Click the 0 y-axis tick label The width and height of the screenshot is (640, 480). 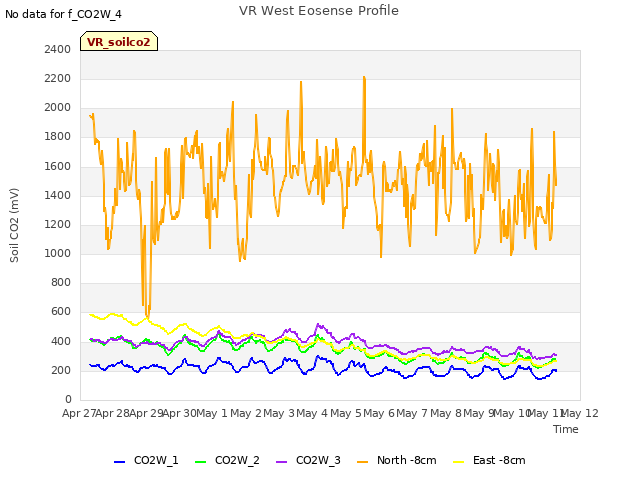pos(68,399)
